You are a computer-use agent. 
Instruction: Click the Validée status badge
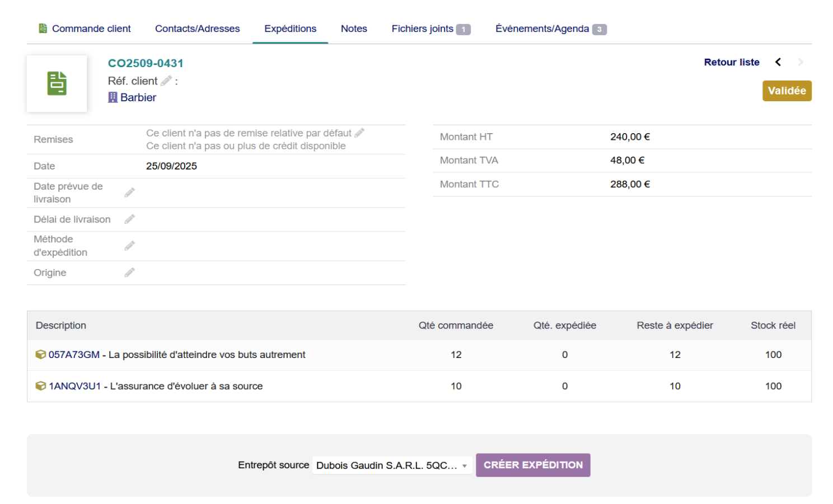(787, 91)
